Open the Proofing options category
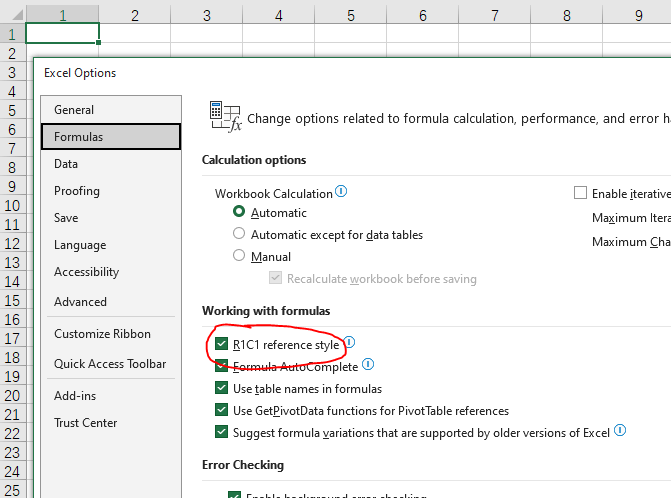 point(111,191)
